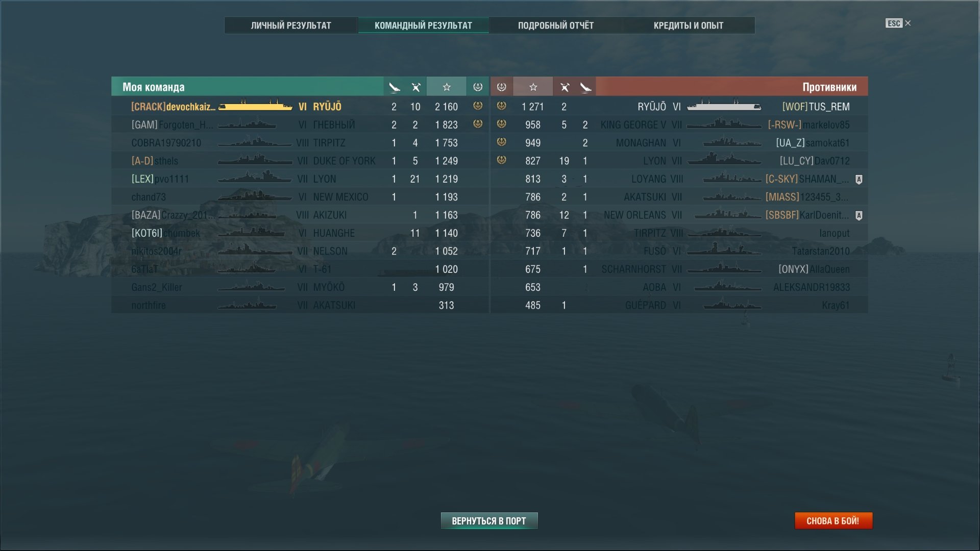The image size is (980, 551).
Task: Open the ЛИЧНЫЙ РЕЗУЛЬТАТ tab
Action: pyautogui.click(x=291, y=26)
